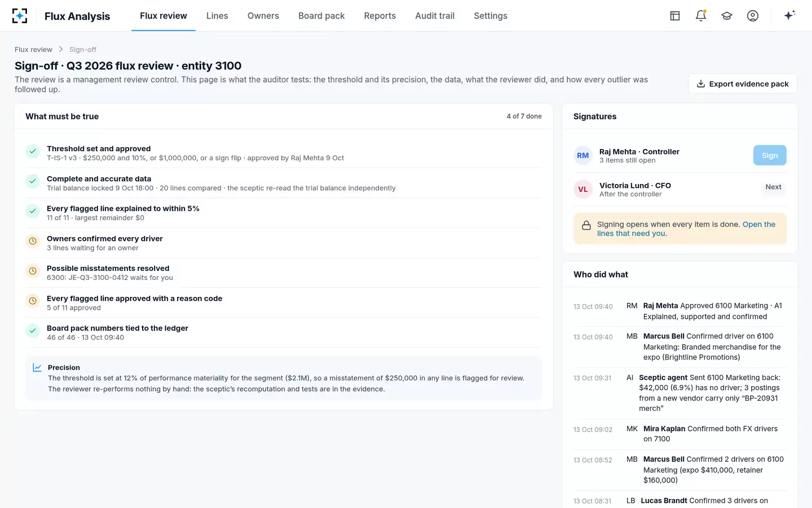Image resolution: width=812 pixels, height=508 pixels.
Task: Click Marcus Bell Confirmed 2 drivers entry
Action: [x=679, y=470]
